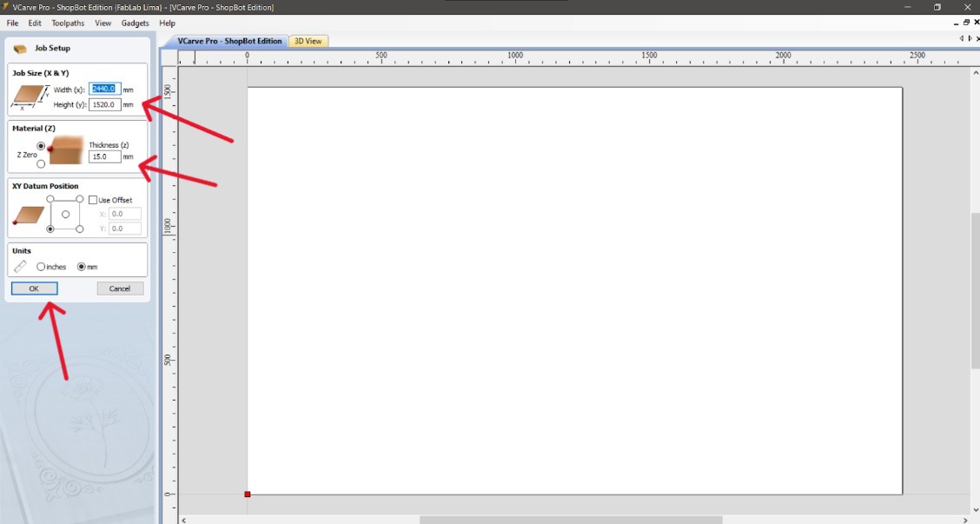This screenshot has height=524, width=980.
Task: Set XY datum to bottom-left corner
Action: [50, 229]
